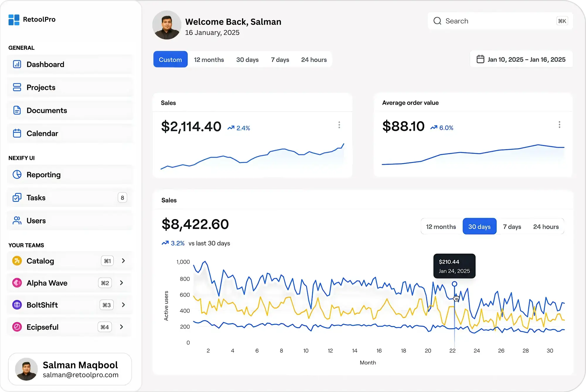
Task: Switch Sales chart to 7 days
Action: pos(512,226)
